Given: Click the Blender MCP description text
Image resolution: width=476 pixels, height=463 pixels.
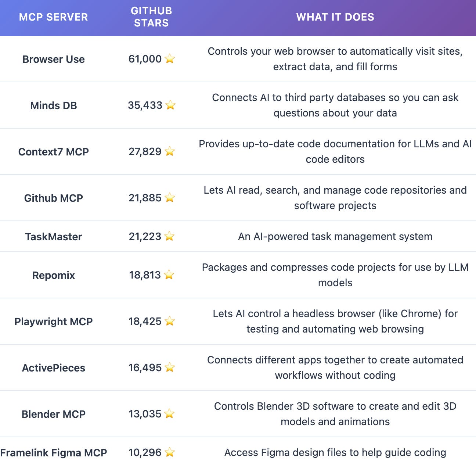Looking at the screenshot, I should 335,414.
